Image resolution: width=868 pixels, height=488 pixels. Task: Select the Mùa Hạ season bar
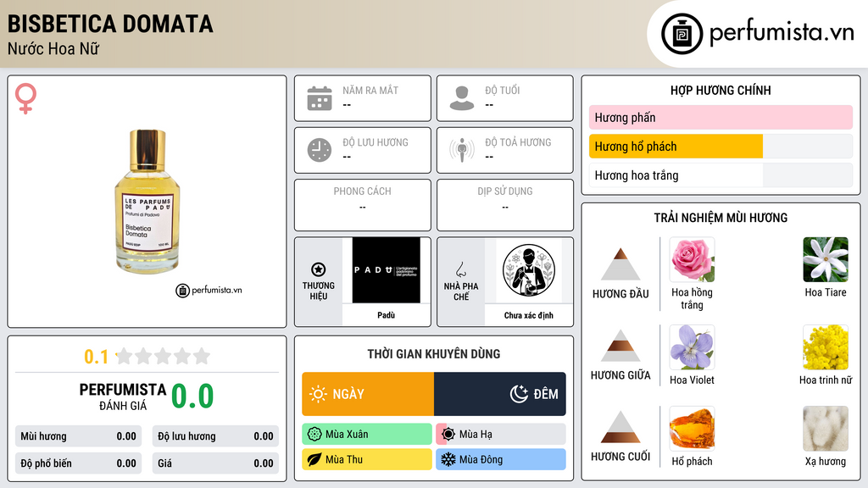pos(501,435)
